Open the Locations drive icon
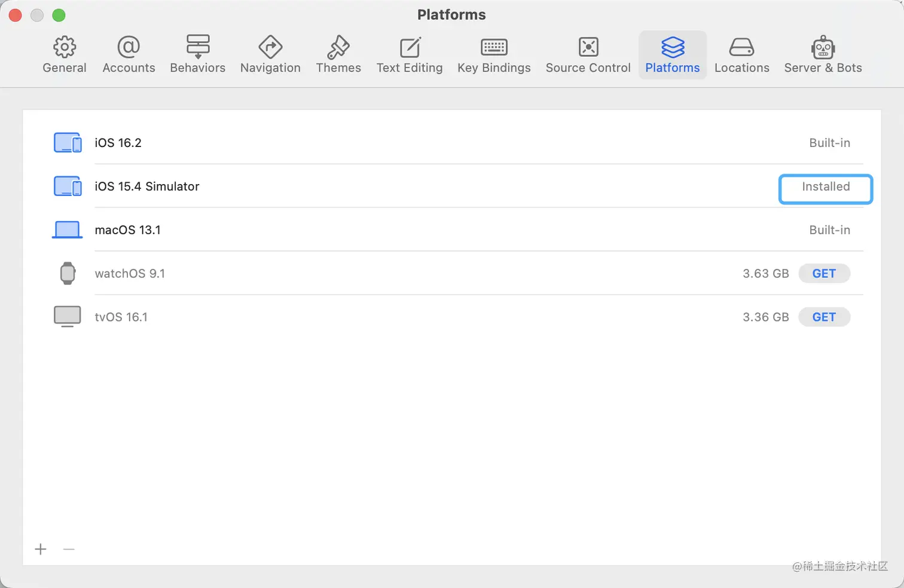 [742, 47]
